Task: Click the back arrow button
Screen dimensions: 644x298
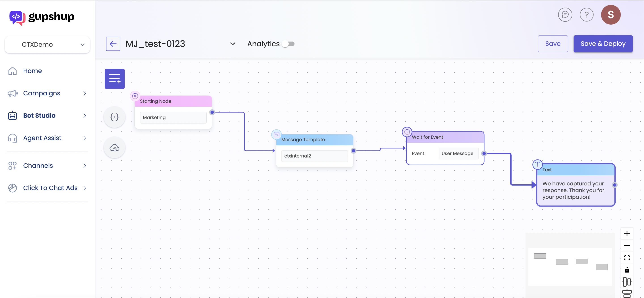Action: pyautogui.click(x=113, y=44)
